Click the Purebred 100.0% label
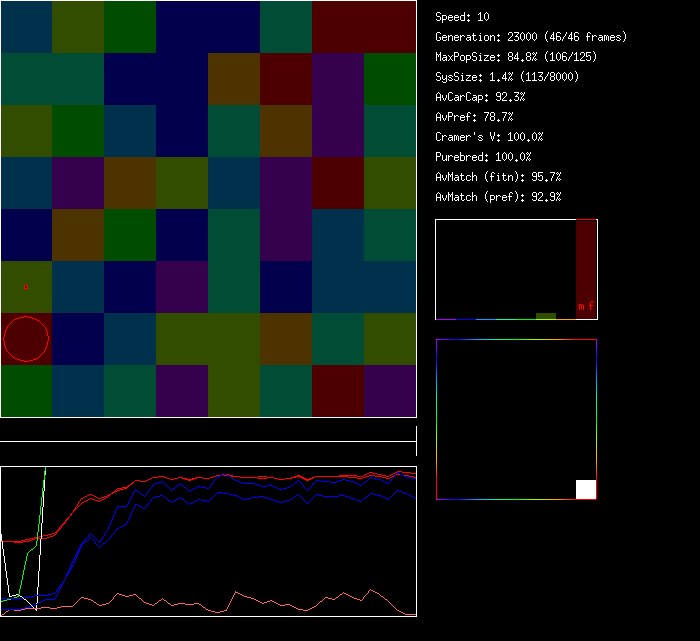 484,157
